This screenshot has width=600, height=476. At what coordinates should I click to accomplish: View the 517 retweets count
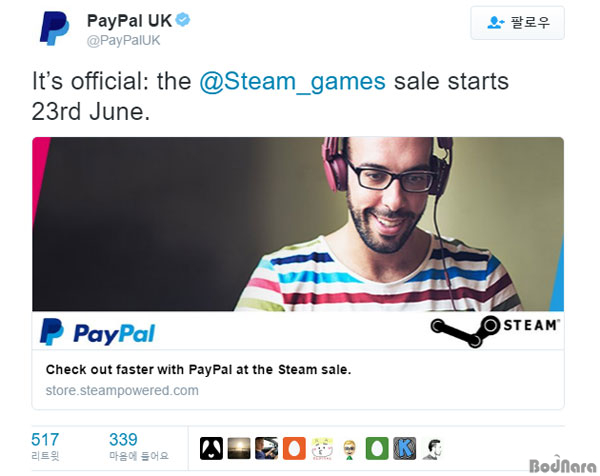(x=45, y=446)
